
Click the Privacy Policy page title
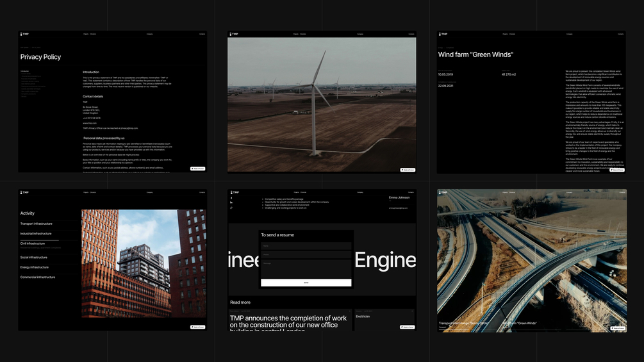coord(40,57)
